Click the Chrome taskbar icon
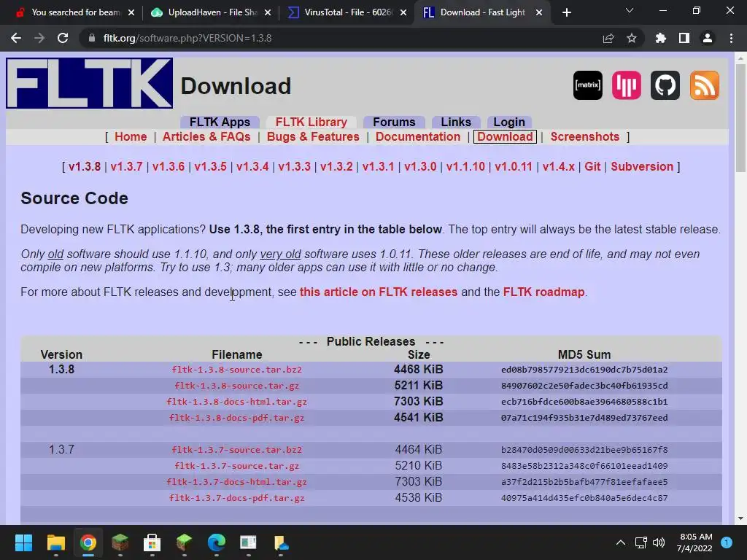The image size is (747, 560). coord(88,542)
